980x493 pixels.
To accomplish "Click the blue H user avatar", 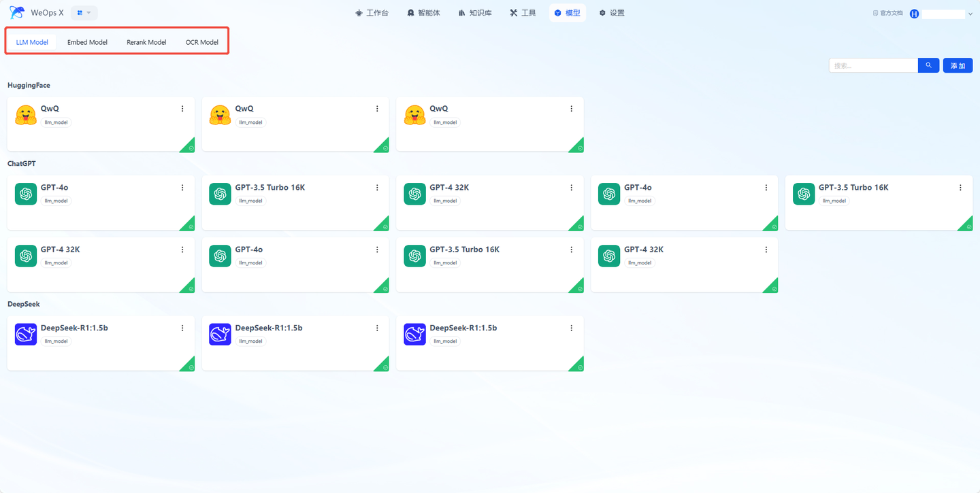I will click(914, 14).
